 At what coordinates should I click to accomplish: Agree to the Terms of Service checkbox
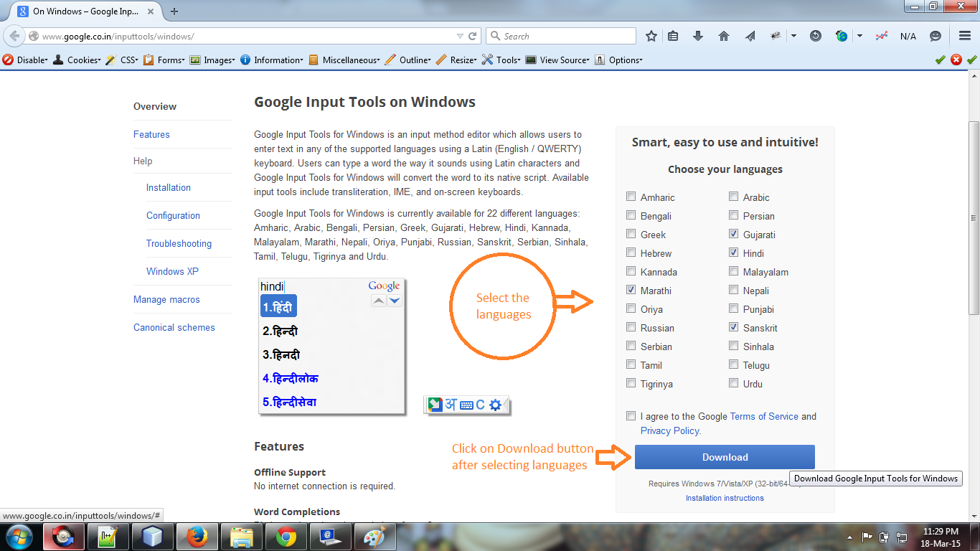[x=631, y=415]
